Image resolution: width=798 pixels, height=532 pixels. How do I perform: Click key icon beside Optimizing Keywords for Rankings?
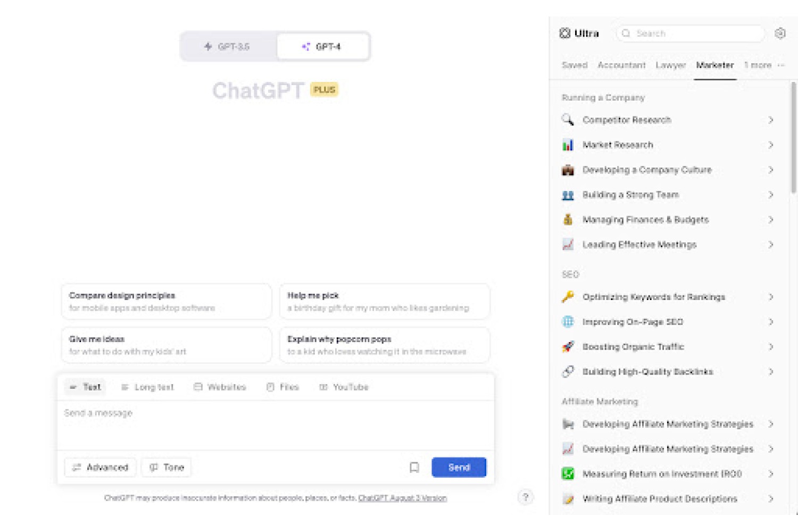pyautogui.click(x=568, y=297)
